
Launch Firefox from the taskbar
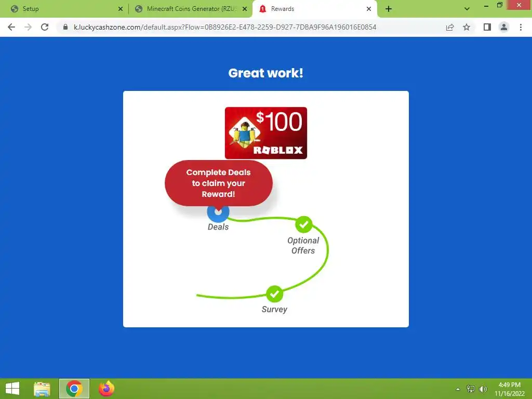107,389
